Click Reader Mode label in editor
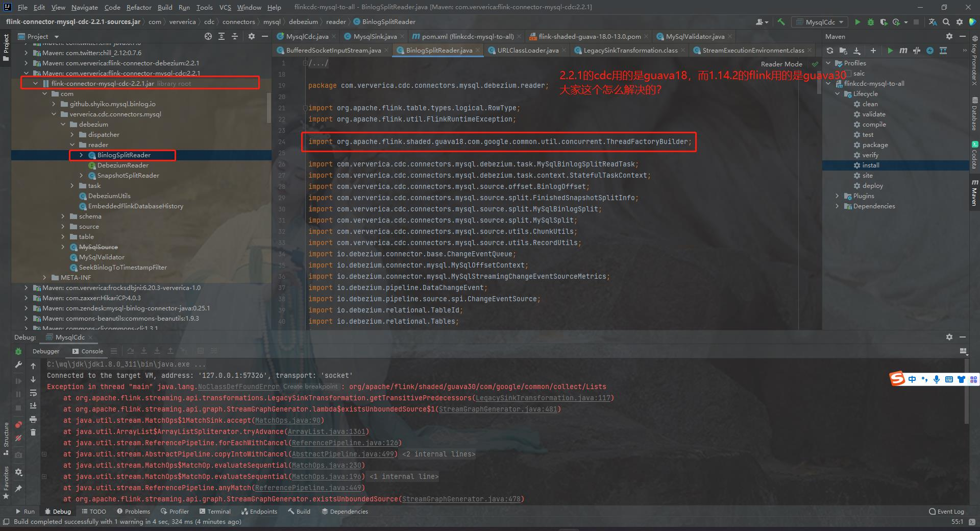The image size is (980, 531). click(781, 64)
